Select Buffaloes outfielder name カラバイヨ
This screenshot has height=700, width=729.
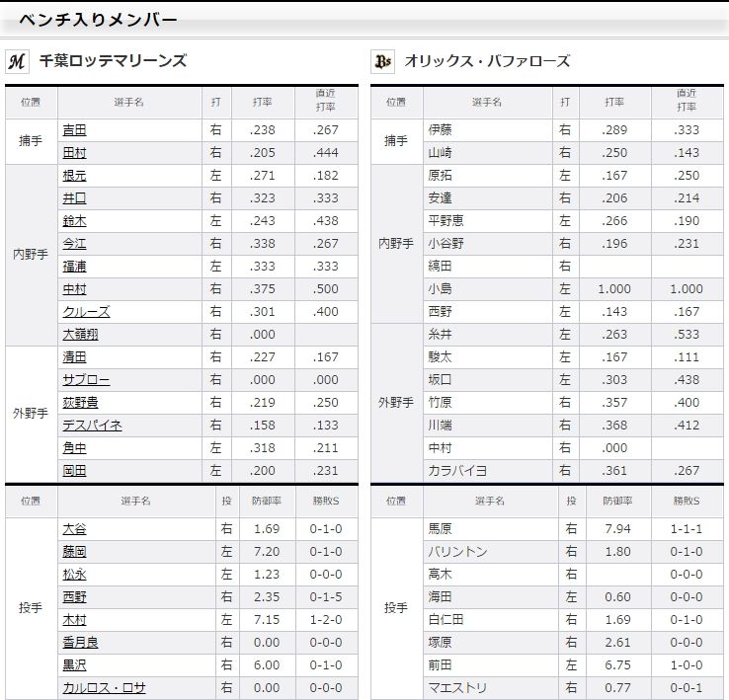click(457, 471)
